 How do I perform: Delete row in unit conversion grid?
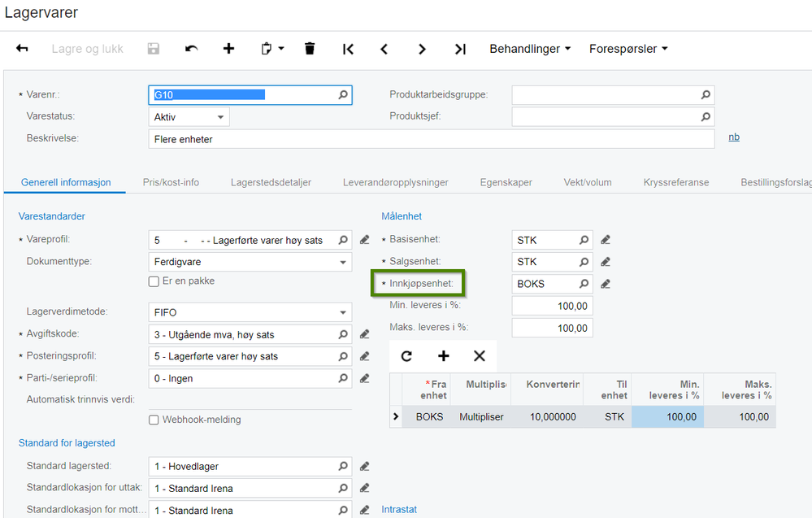coord(480,356)
